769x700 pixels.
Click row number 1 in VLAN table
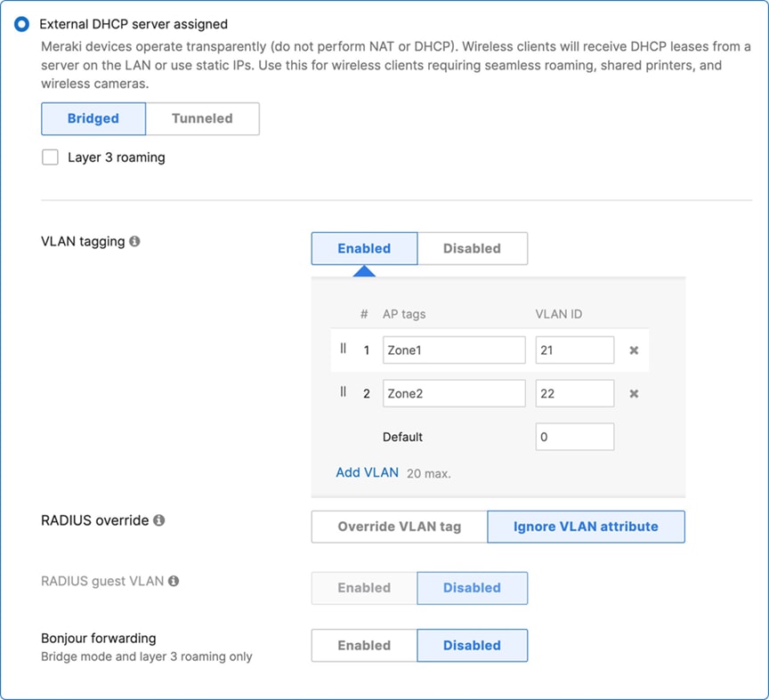pyautogui.click(x=367, y=350)
